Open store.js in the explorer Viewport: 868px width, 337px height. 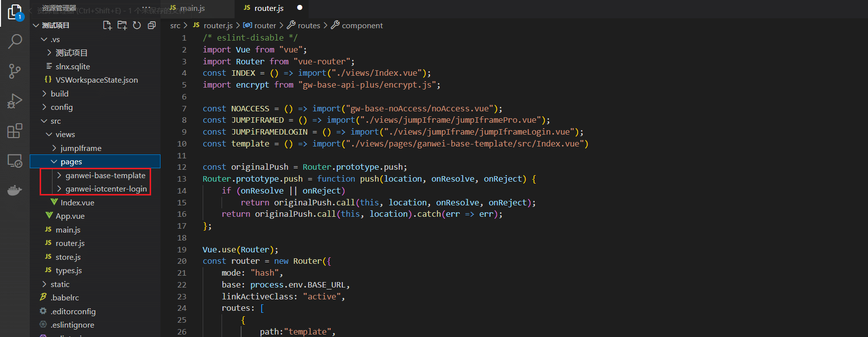click(x=68, y=257)
